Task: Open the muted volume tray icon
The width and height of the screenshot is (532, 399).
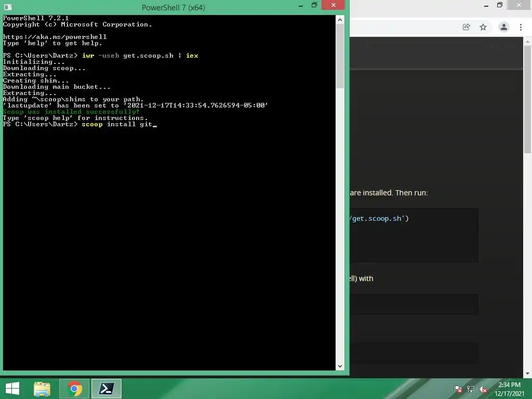Action: coord(483,390)
